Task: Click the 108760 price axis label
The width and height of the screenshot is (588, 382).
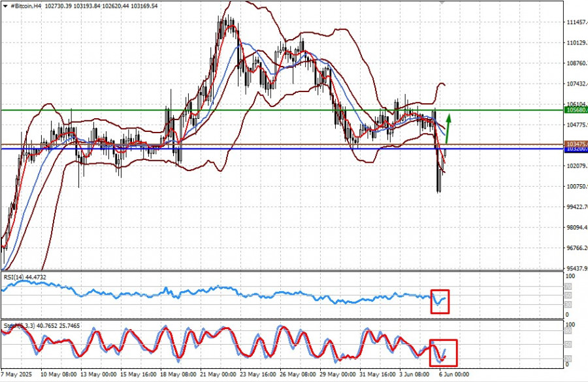Action: [577, 63]
